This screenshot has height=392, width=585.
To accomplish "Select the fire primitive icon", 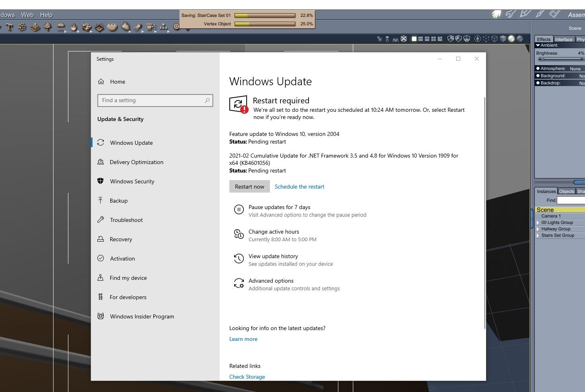I will 74,27.
